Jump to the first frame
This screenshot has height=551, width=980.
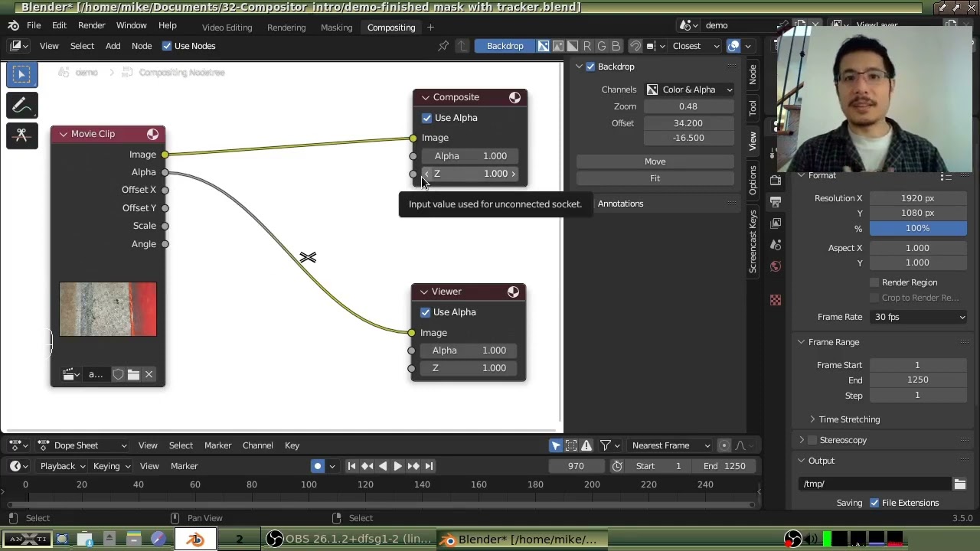click(x=351, y=466)
